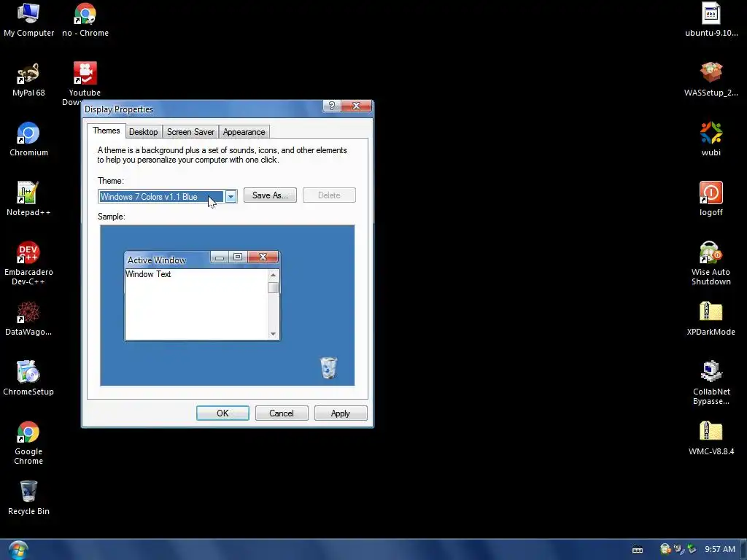This screenshot has height=560, width=747.
Task: Click the Display Properties help question-mark button
Action: click(x=332, y=106)
